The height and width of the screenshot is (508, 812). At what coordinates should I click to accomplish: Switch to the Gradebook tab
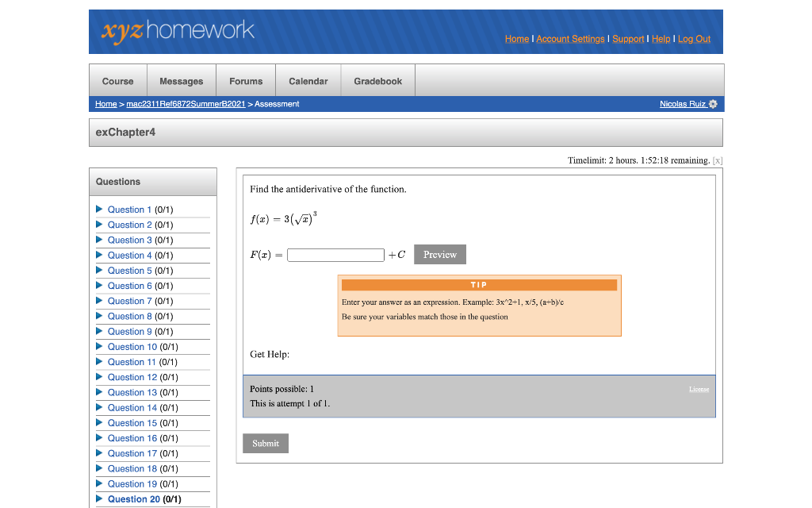click(377, 80)
